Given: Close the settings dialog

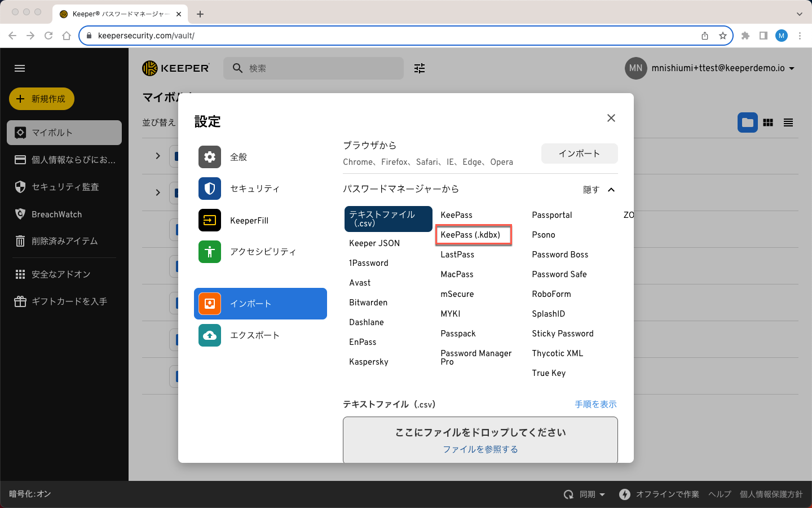Looking at the screenshot, I should [x=611, y=118].
